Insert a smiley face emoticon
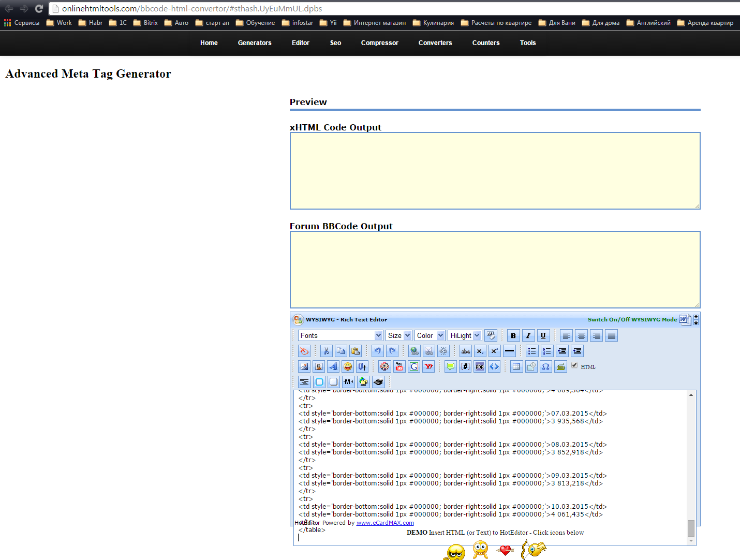 (x=348, y=366)
